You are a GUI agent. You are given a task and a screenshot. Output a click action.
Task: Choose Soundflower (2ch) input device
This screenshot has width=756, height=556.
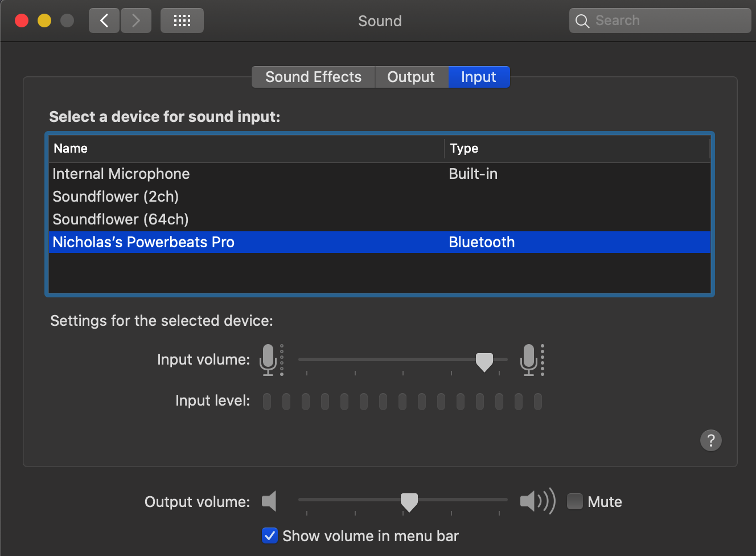[x=116, y=197]
